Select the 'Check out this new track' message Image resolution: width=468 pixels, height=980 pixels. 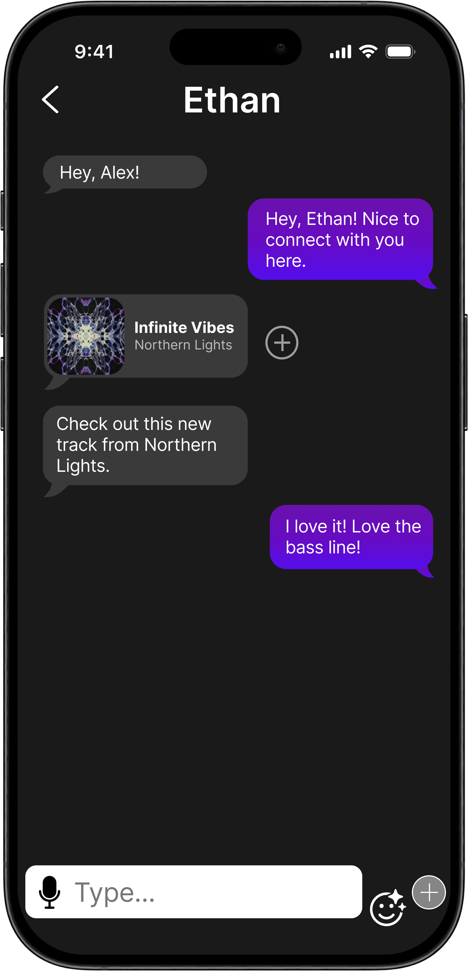click(145, 445)
